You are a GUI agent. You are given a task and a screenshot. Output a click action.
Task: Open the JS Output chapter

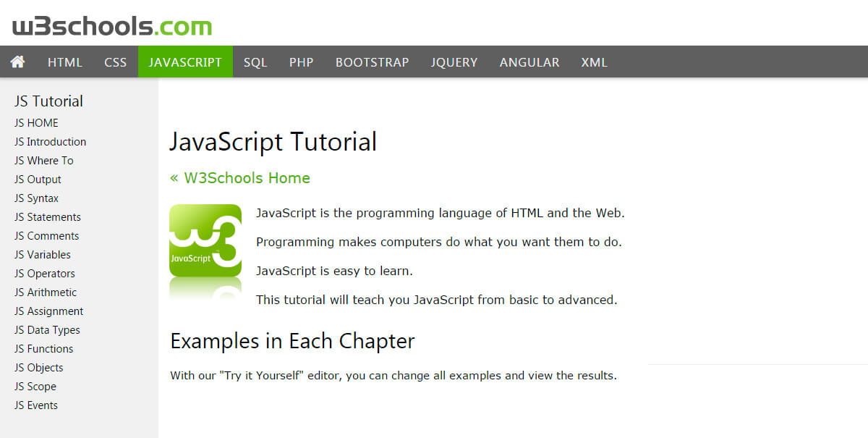coord(38,180)
